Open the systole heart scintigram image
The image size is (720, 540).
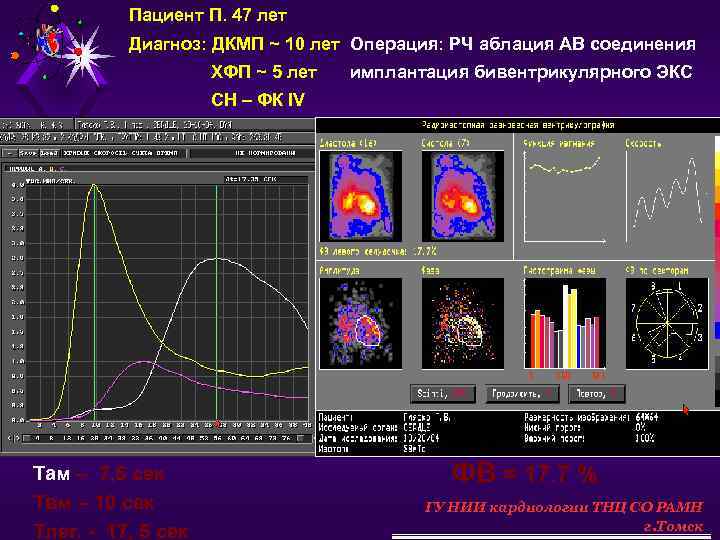coord(463,197)
